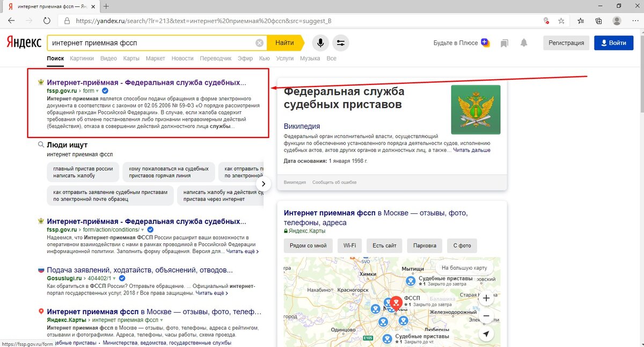Viewport: 644px width, 347px height.
Task: Click На большую карту button
Action: click(x=464, y=268)
